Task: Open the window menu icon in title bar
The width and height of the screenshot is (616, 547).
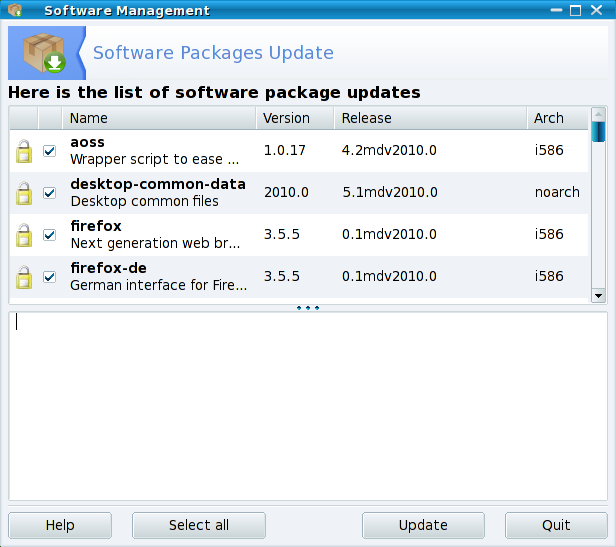Action: (15, 11)
